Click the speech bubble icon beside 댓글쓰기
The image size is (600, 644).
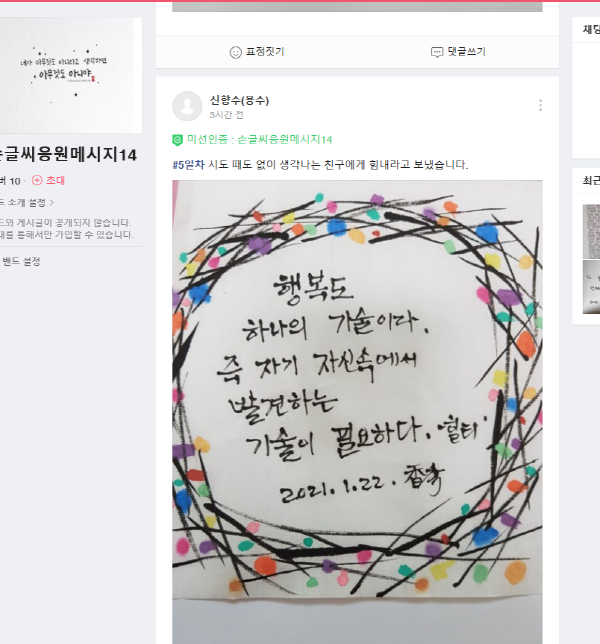(x=437, y=52)
